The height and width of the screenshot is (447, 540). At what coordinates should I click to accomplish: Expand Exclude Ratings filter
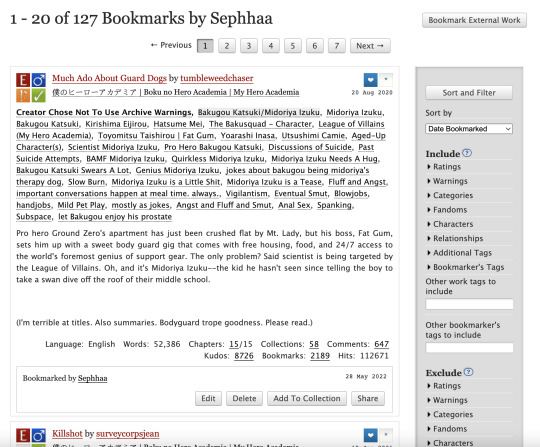pos(444,386)
